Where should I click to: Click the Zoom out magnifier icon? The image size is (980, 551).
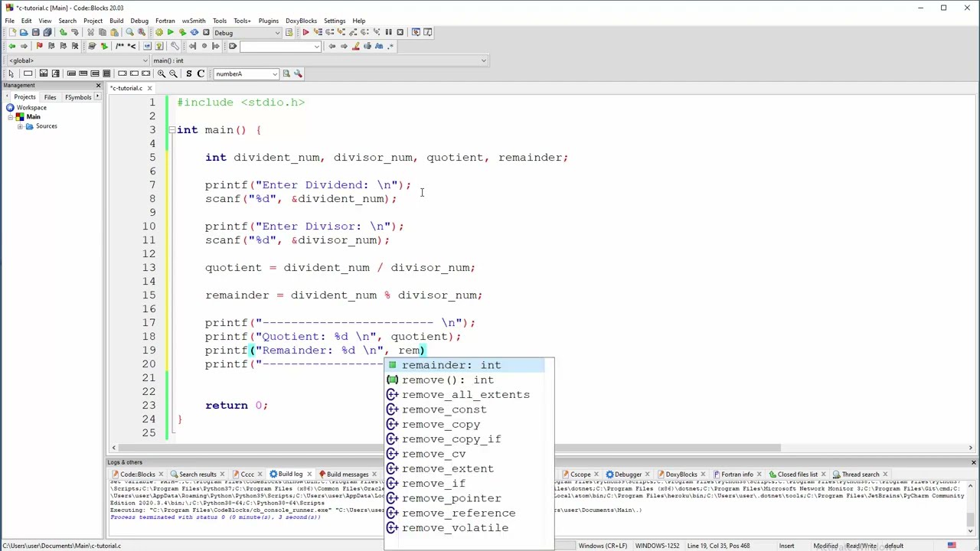click(173, 73)
